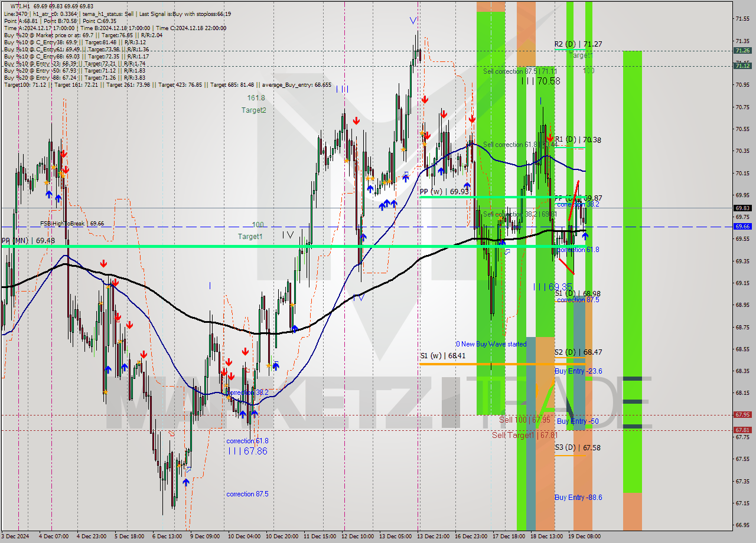Click the 'Sell 100 | 67.95' label
756x543 pixels.
point(524,420)
